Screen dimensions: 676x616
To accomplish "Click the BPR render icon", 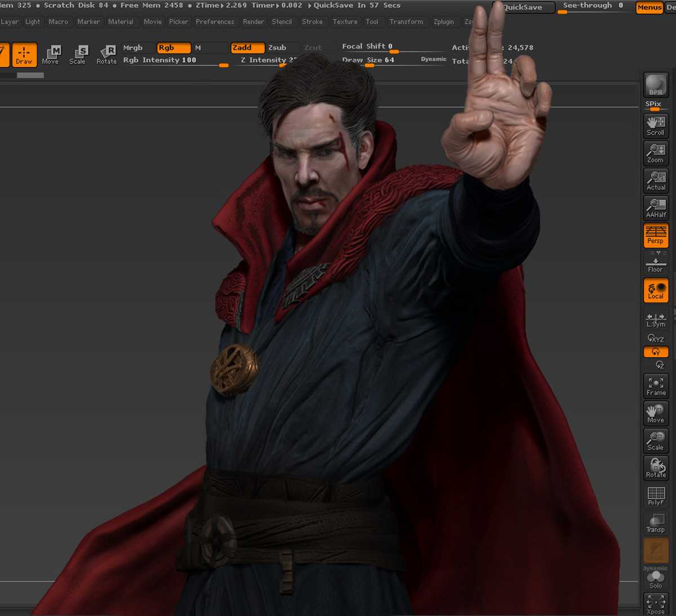I will click(x=656, y=86).
